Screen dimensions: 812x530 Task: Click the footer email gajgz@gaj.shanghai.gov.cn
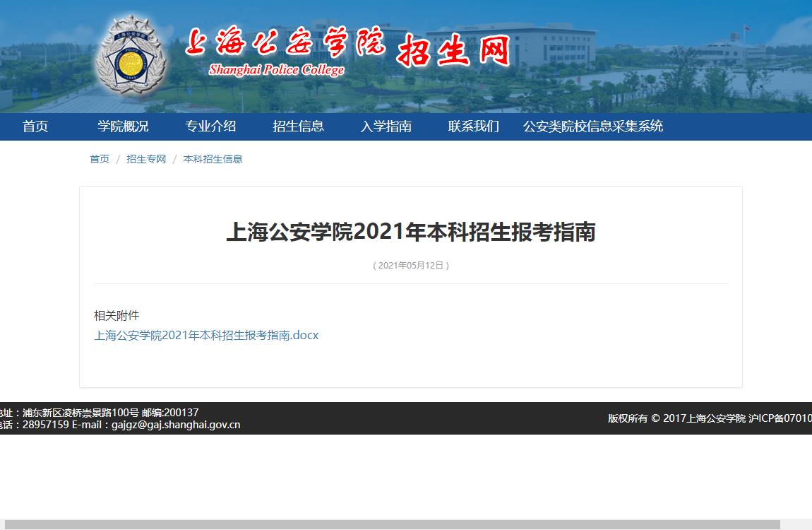176,425
